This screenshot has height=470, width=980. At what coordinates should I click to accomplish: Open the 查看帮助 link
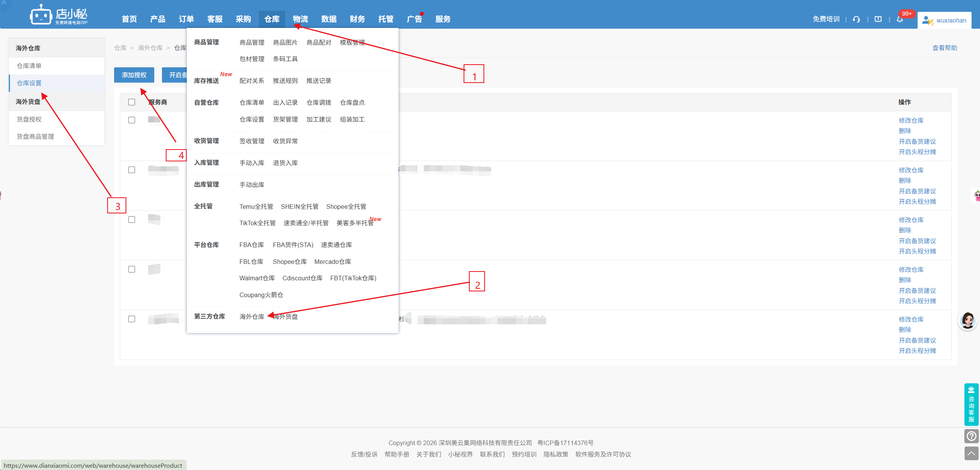coord(945,48)
